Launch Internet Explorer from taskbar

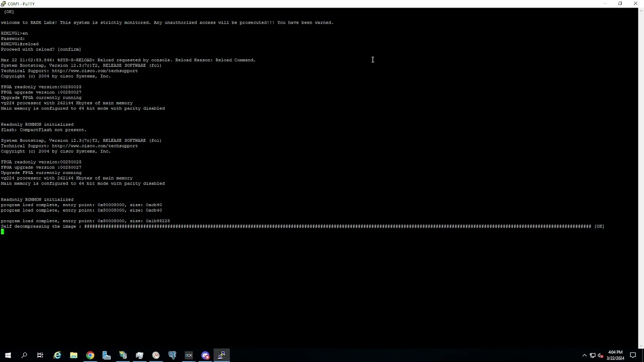click(57, 355)
